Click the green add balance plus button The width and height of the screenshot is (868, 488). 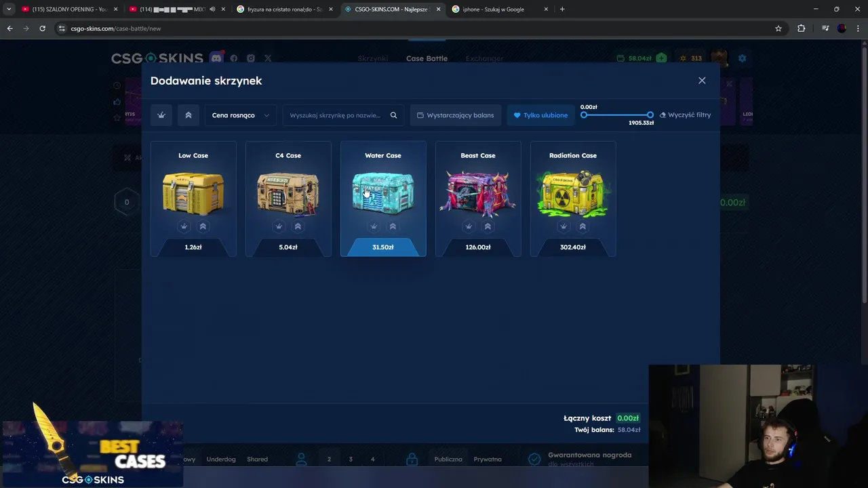[661, 58]
